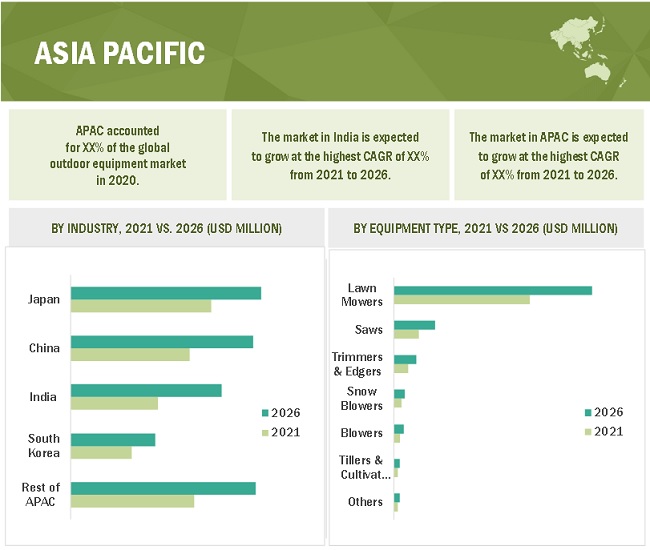Screen dimensions: 650x550
Task: Click the Lawn Mowers 2021 bar
Action: [461, 299]
